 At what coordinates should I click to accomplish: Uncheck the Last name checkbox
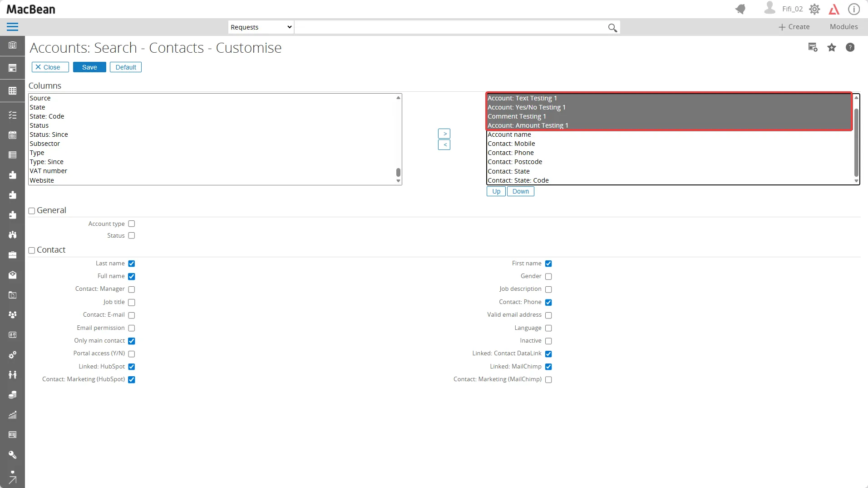pyautogui.click(x=132, y=264)
